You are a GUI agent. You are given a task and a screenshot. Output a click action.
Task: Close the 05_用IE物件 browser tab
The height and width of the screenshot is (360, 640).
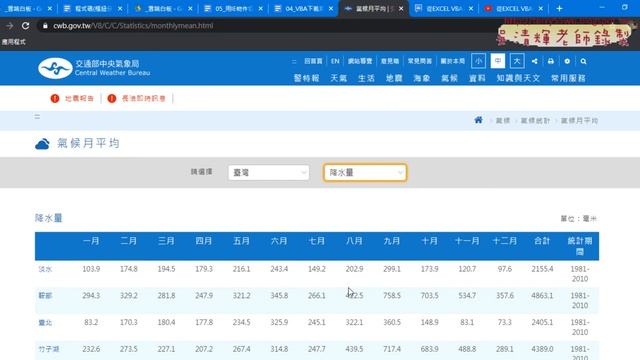coord(260,8)
